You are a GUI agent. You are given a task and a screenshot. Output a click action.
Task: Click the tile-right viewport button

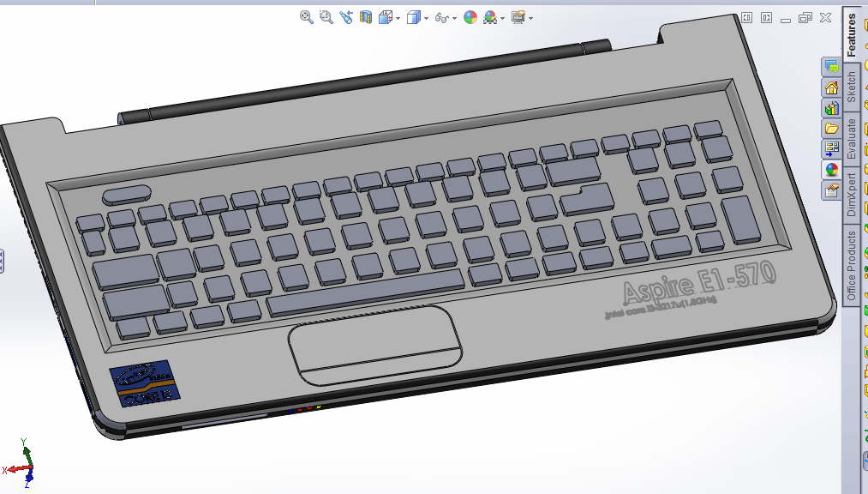(766, 18)
